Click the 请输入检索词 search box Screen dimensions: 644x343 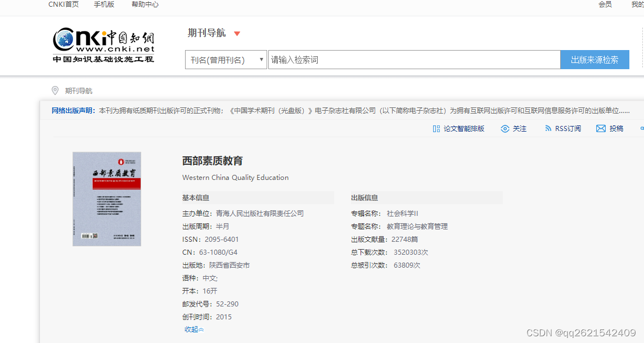tap(414, 60)
